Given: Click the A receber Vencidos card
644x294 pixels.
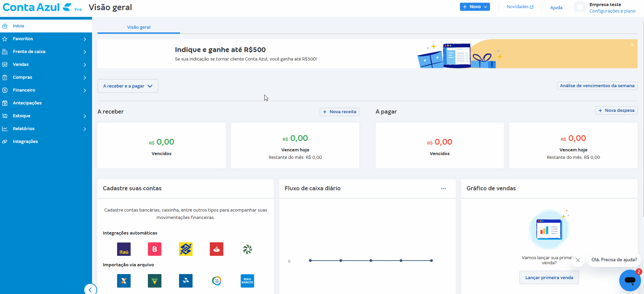Looking at the screenshot, I should (x=161, y=145).
